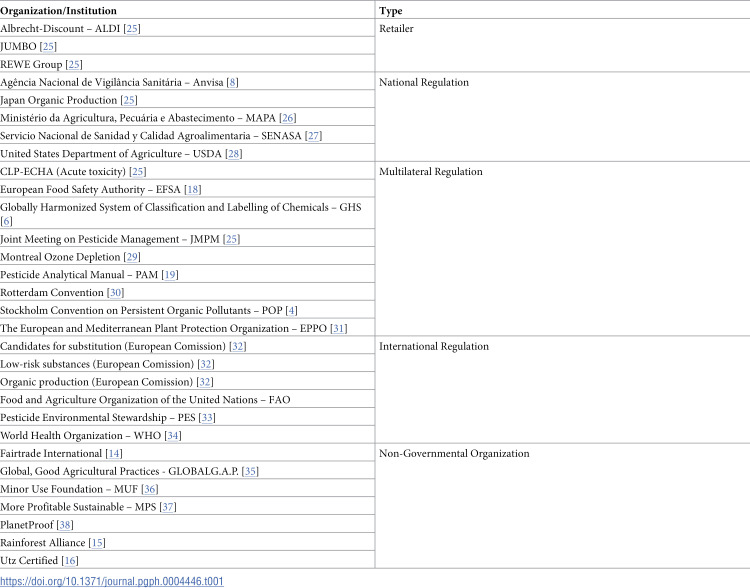Follow reference 26 next to MAPA
This screenshot has height=588, width=750.
[x=287, y=118]
